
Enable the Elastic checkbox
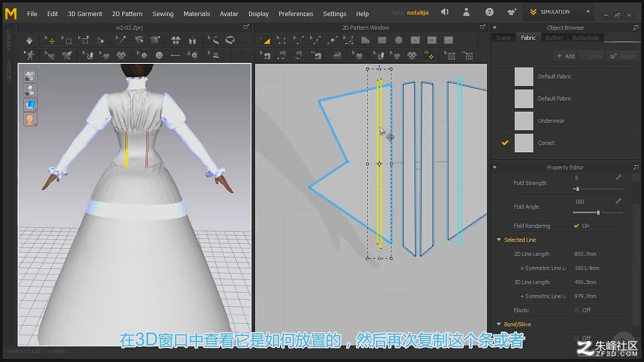click(x=576, y=310)
